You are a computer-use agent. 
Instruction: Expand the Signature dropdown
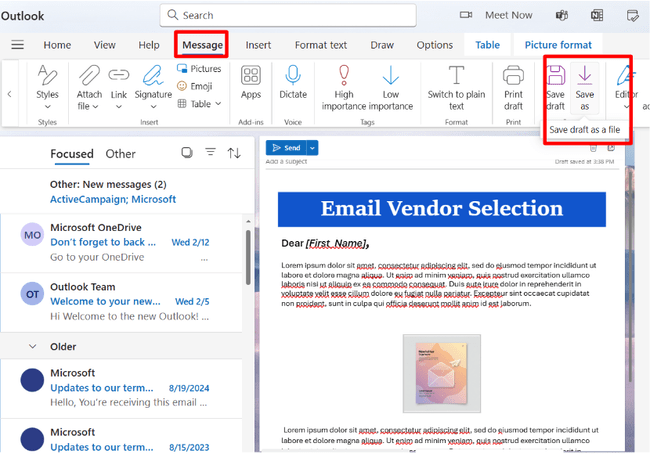(153, 106)
